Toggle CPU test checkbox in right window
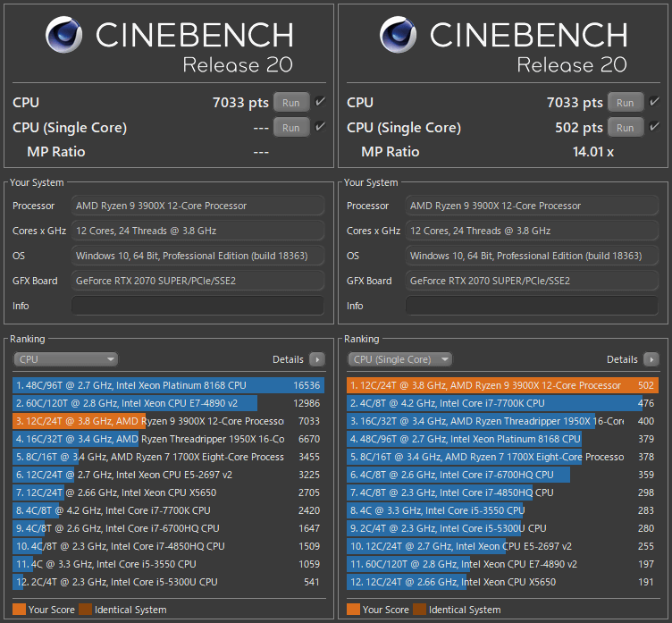 (654, 102)
